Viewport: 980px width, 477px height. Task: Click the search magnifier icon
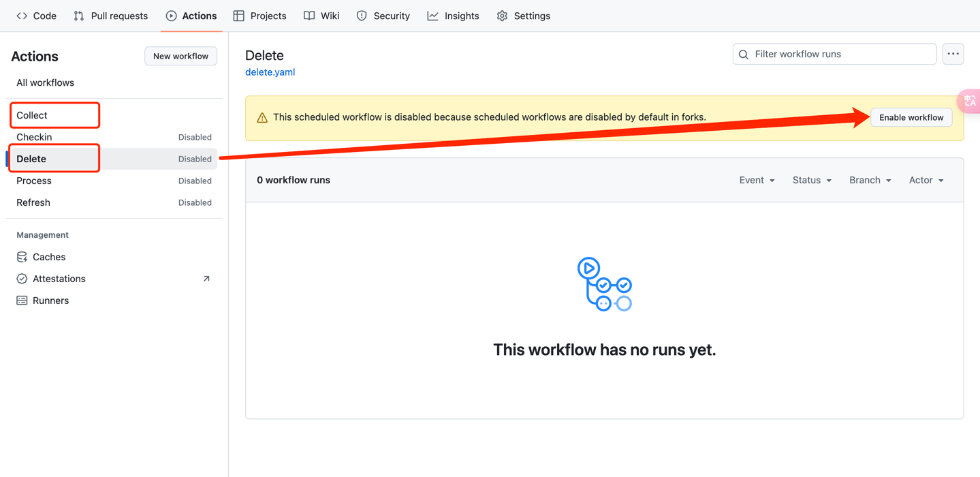pyautogui.click(x=744, y=55)
